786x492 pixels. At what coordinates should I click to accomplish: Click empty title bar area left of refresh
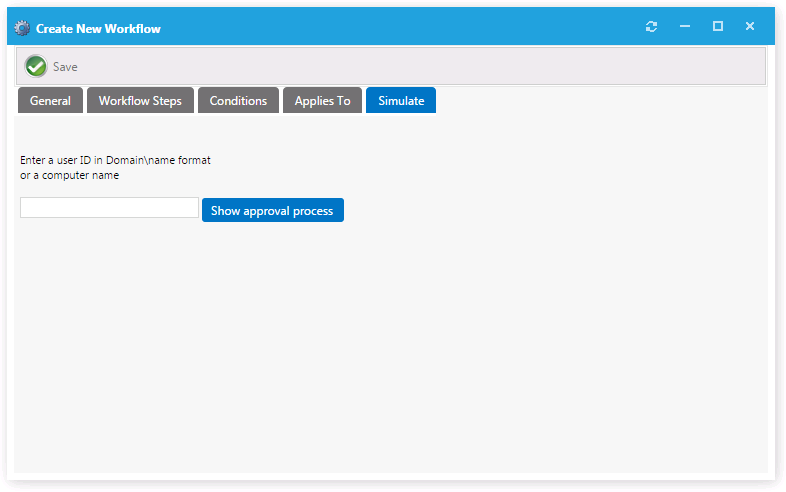click(400, 27)
